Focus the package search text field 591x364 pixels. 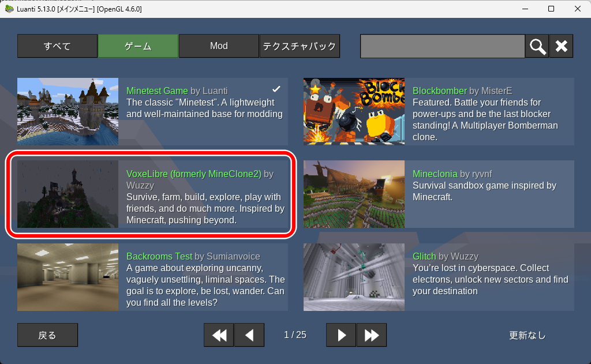(x=442, y=46)
